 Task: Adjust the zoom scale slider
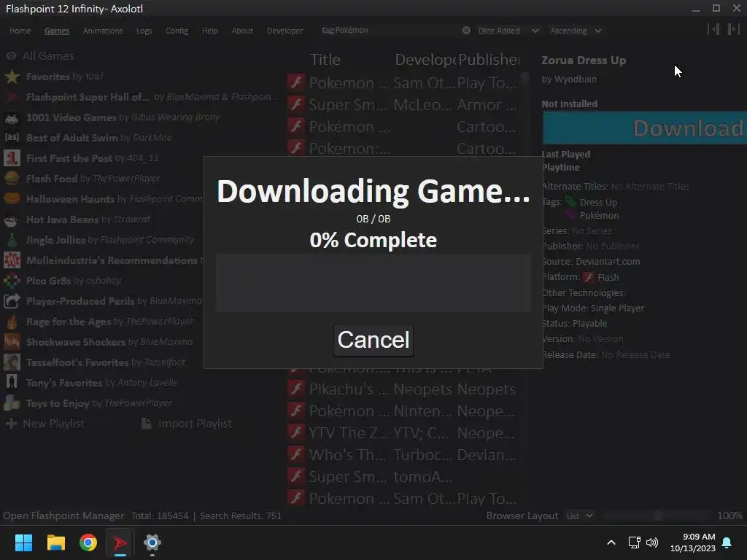657,516
